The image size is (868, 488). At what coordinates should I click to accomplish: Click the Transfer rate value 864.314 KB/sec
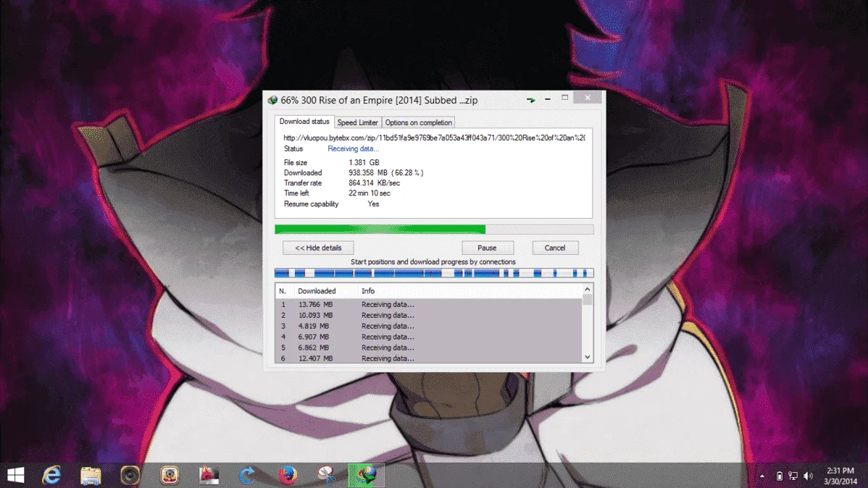[x=374, y=183]
